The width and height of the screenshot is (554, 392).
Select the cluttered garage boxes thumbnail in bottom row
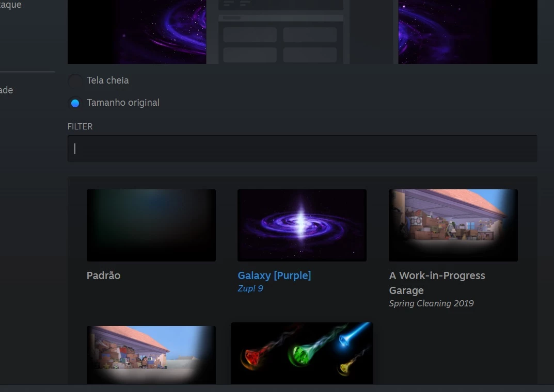(151, 354)
